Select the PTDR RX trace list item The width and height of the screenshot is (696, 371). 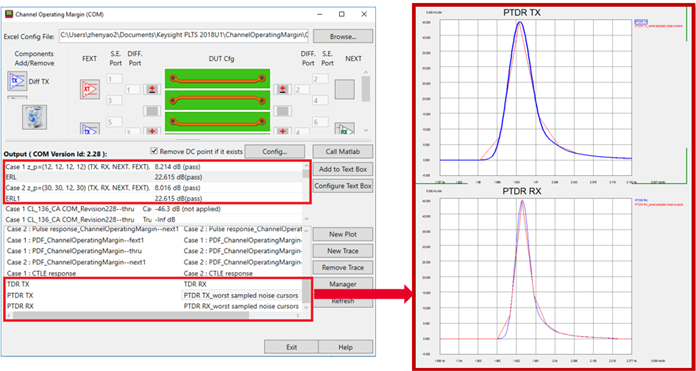[x=20, y=306]
